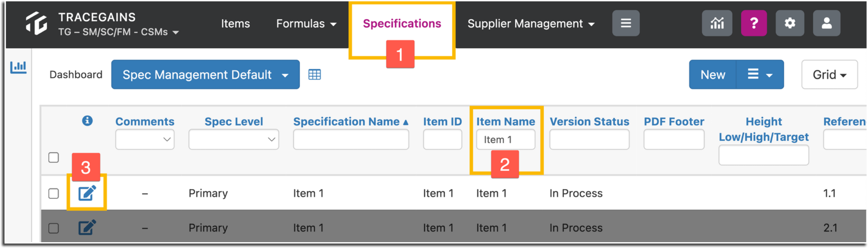The image size is (868, 248).
Task: Switch to the Specifications tab
Action: (402, 24)
